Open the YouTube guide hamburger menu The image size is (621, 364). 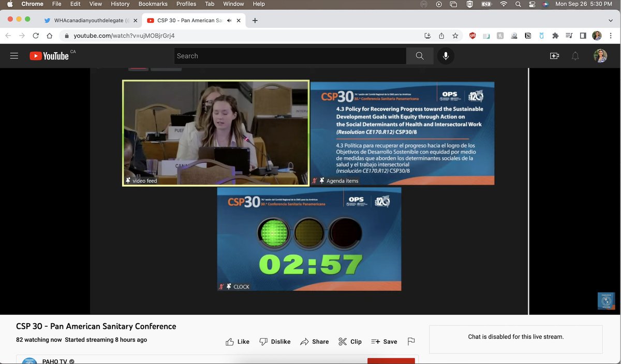(x=14, y=56)
